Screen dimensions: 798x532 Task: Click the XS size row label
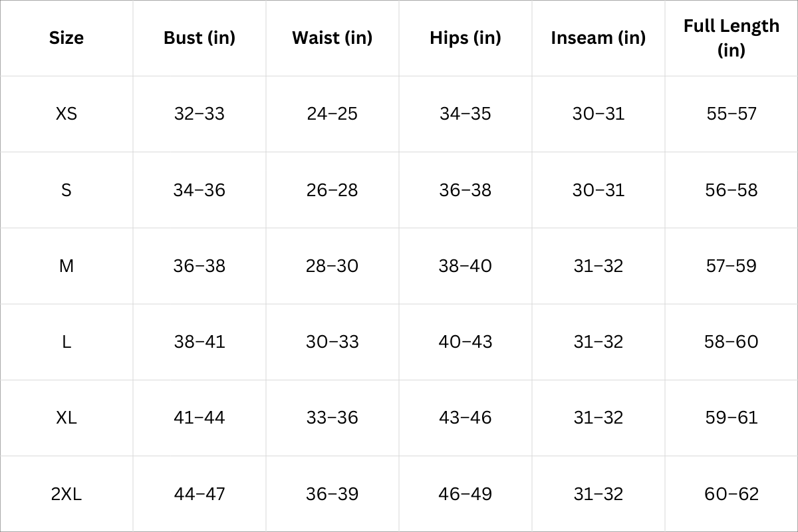click(66, 114)
